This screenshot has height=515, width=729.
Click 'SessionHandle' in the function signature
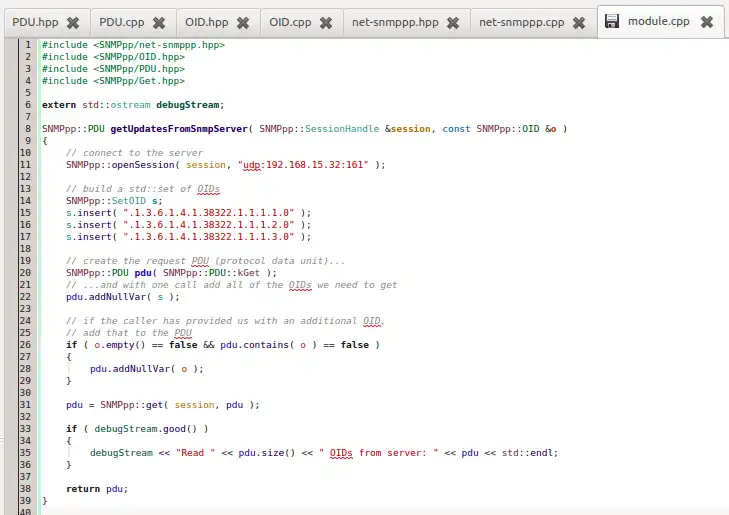click(x=342, y=129)
